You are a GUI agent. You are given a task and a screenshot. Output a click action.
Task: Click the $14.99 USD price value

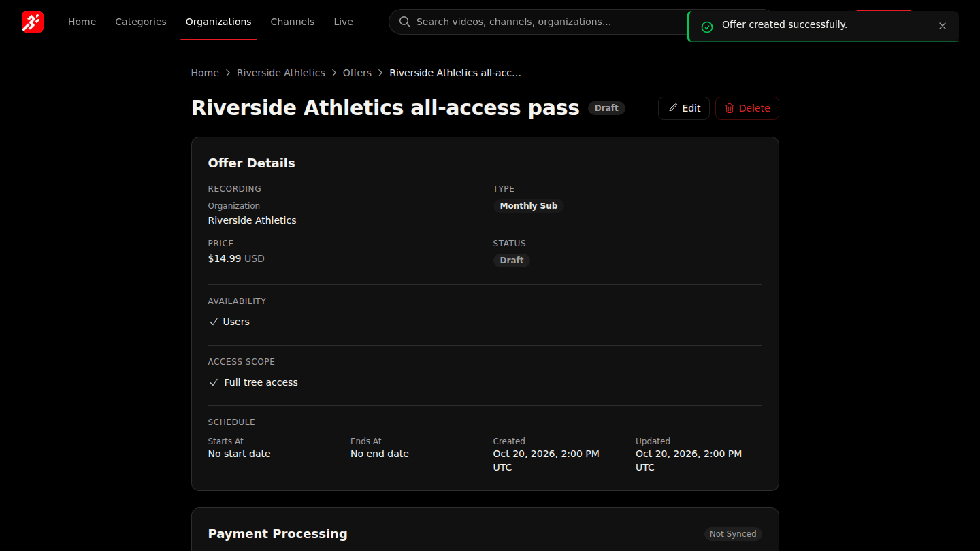236,258
